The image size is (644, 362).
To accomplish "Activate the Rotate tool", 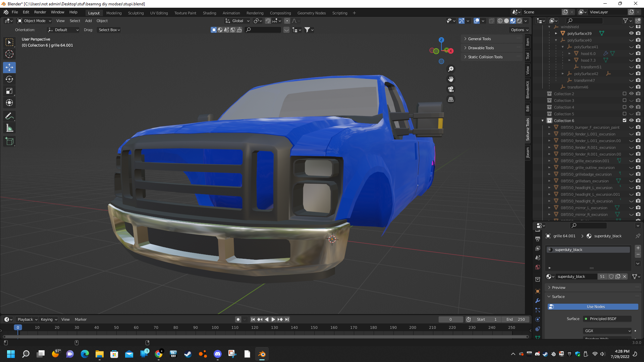I will 9,79.
